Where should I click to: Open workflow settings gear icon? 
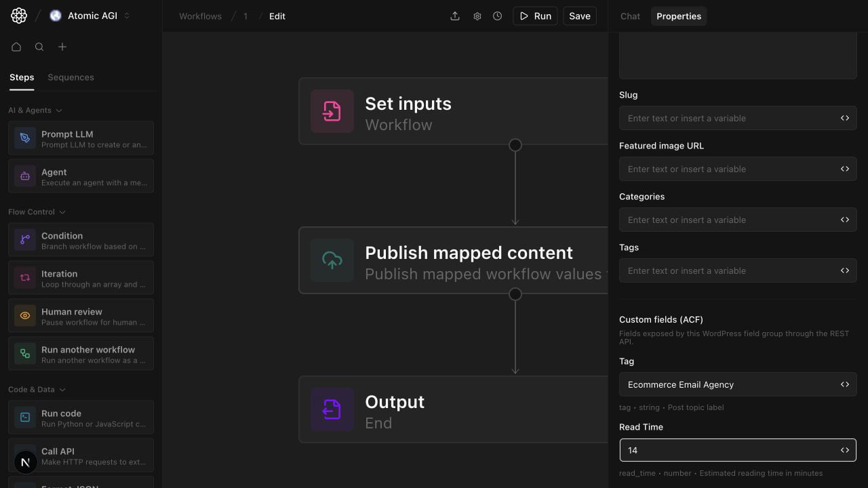[477, 16]
